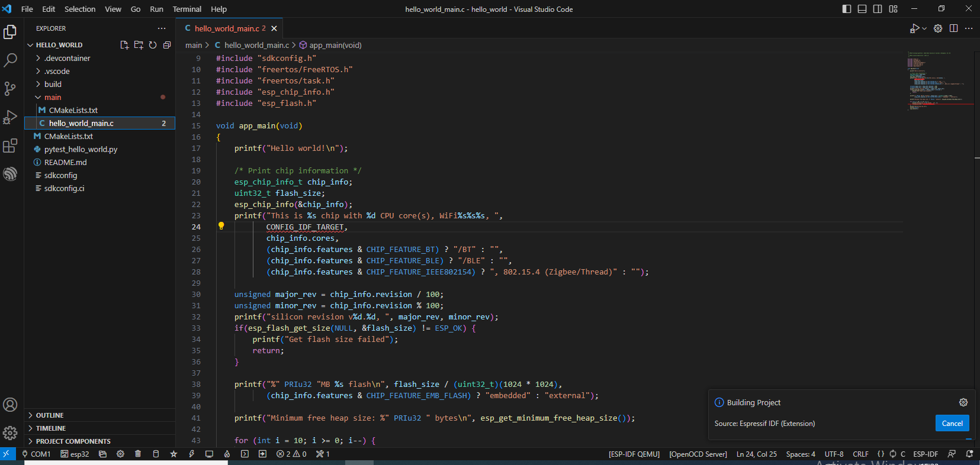Expand the .devcontainer folder
Screen dimensions: 980x465
click(x=99, y=58)
